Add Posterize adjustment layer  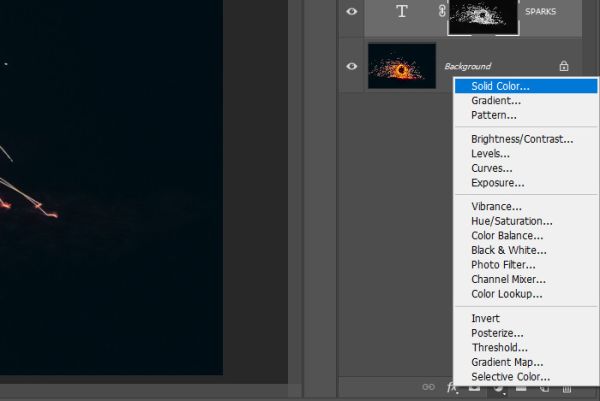click(x=526, y=333)
